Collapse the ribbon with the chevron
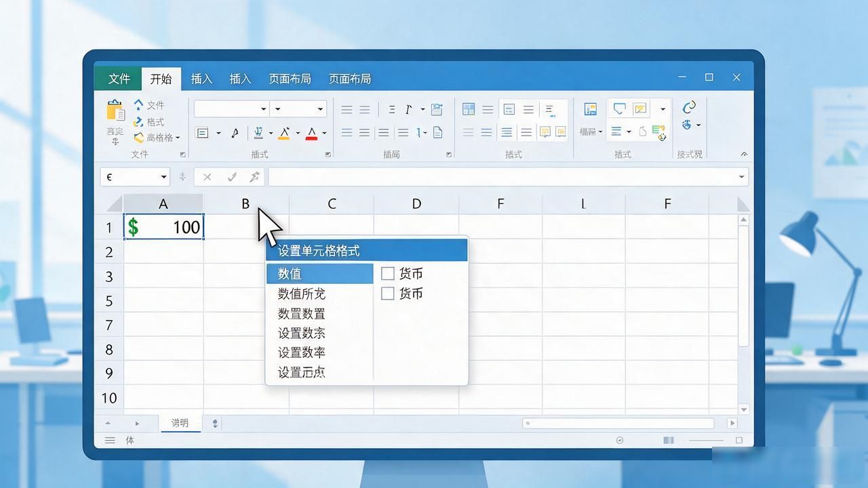868x488 pixels. point(744,155)
